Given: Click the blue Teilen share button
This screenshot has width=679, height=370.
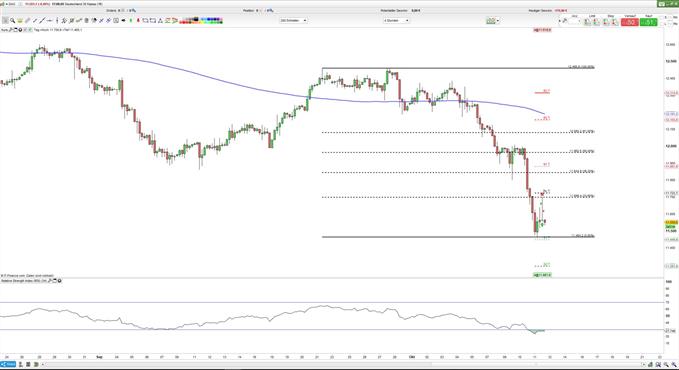Looking at the screenshot, I should point(8,364).
